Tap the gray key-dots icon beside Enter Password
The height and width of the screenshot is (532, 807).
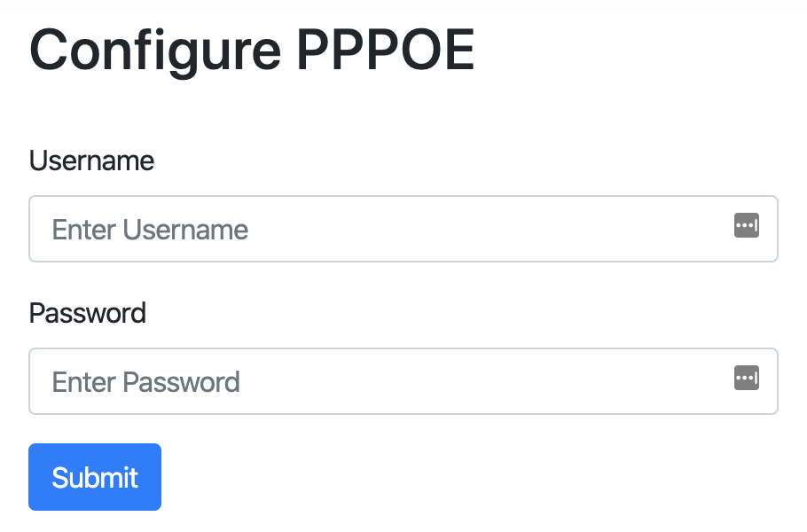click(747, 379)
